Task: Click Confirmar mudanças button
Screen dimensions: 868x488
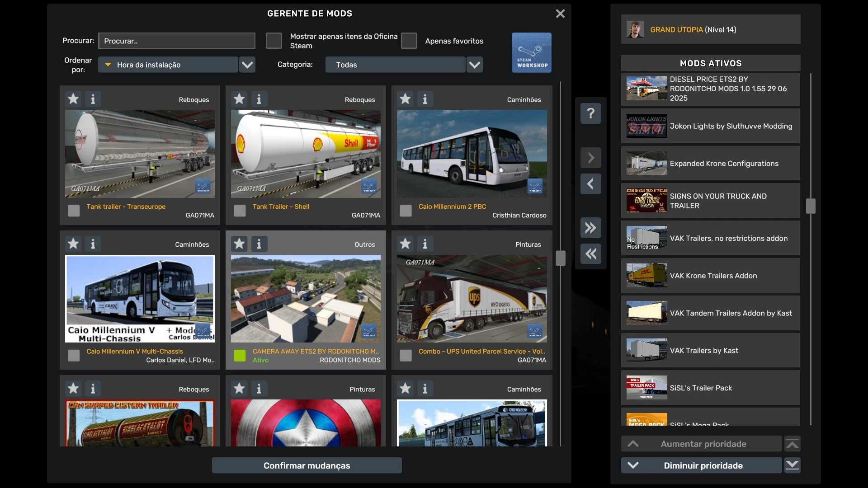Action: coord(307,465)
